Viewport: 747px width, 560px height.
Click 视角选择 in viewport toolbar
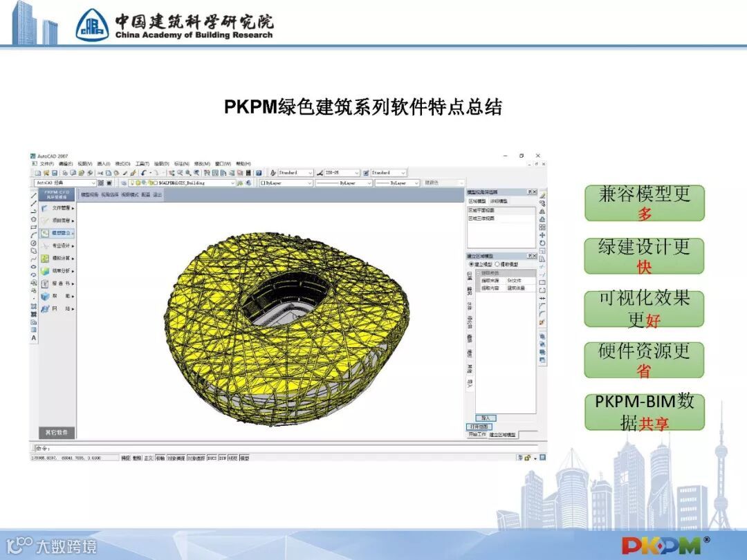click(109, 195)
